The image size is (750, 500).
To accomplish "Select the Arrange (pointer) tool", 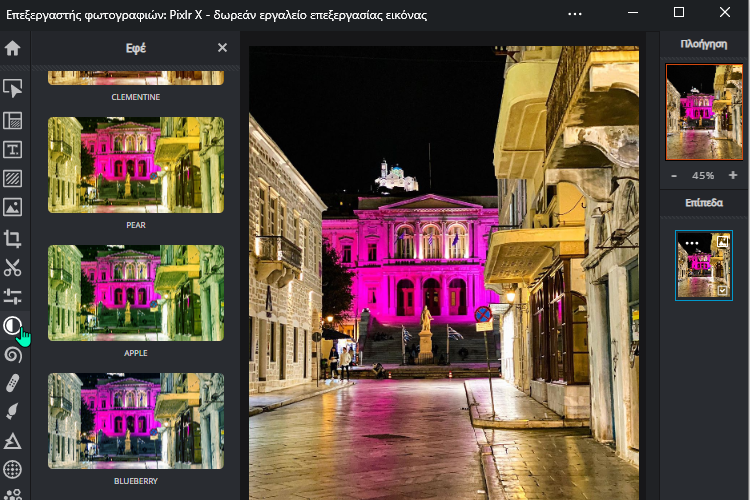I will [x=13, y=90].
